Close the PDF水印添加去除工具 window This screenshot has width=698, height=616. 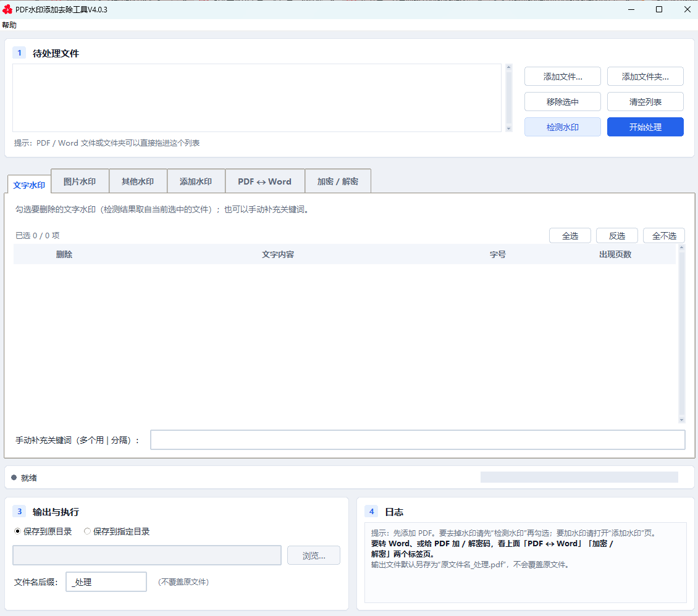coord(687,9)
